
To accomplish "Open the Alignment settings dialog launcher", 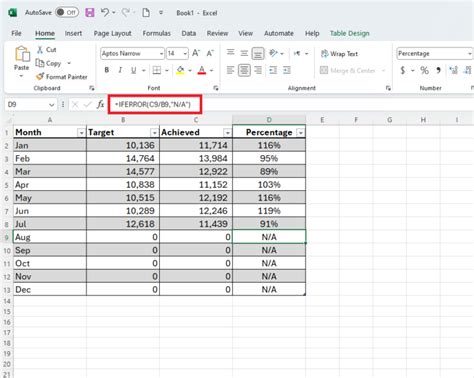I will 388,88.
